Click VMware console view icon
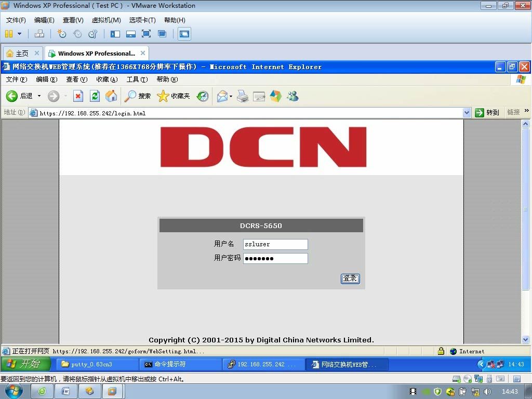 (x=184, y=34)
